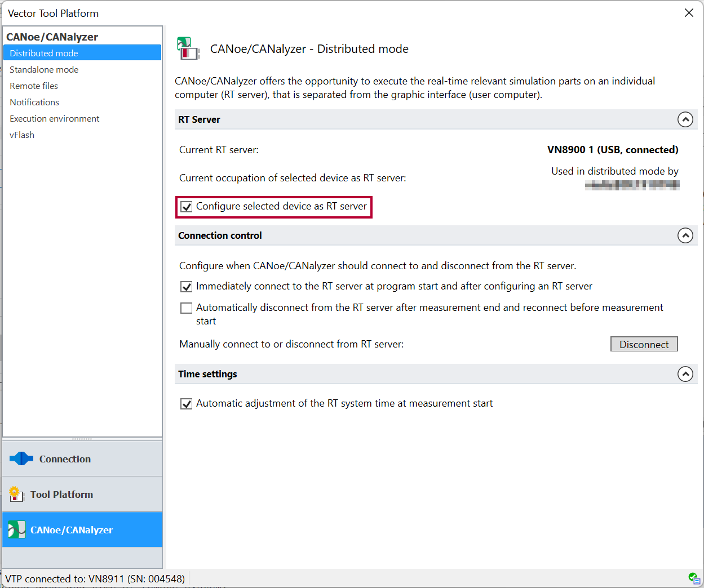The width and height of the screenshot is (704, 588).
Task: Click the Time settings section heading
Action: 207,374
